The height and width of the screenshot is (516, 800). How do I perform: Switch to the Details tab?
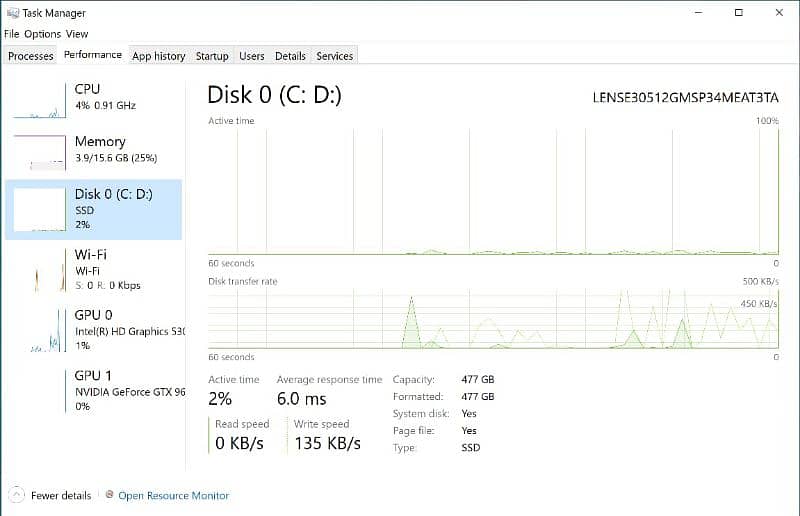290,56
